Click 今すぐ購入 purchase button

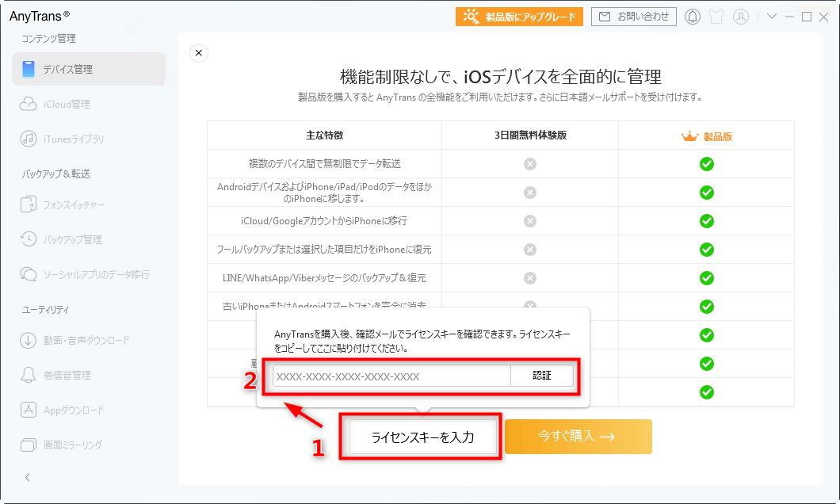coord(578,437)
